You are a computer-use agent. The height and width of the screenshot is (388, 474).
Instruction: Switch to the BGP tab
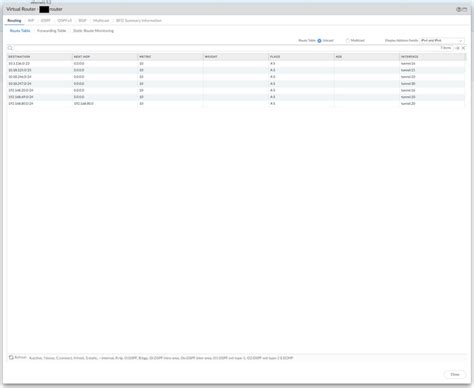[82, 21]
